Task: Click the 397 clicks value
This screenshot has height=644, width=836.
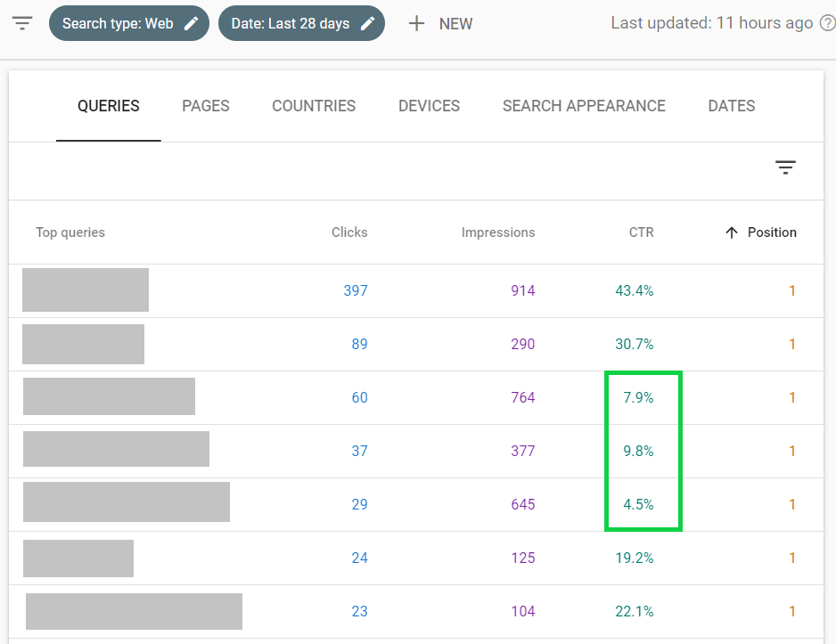Action: coord(356,291)
